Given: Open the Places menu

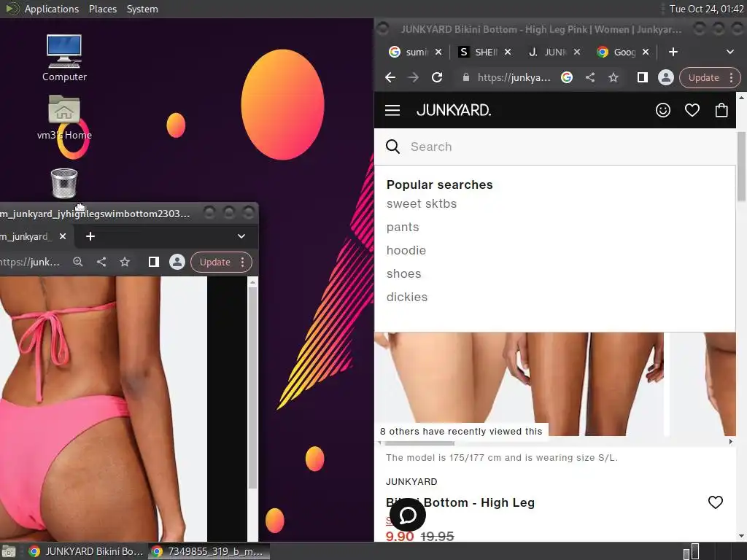Looking at the screenshot, I should coord(102,9).
